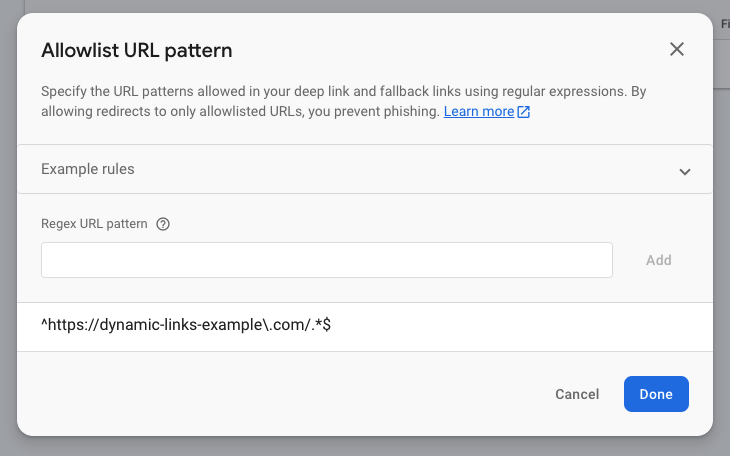
Task: Confirm with the Done button
Action: point(656,394)
